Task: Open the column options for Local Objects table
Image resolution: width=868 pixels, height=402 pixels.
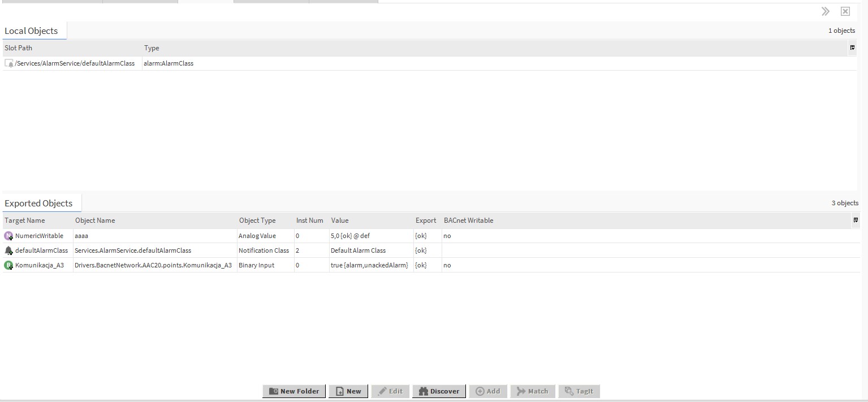Action: pos(852,47)
